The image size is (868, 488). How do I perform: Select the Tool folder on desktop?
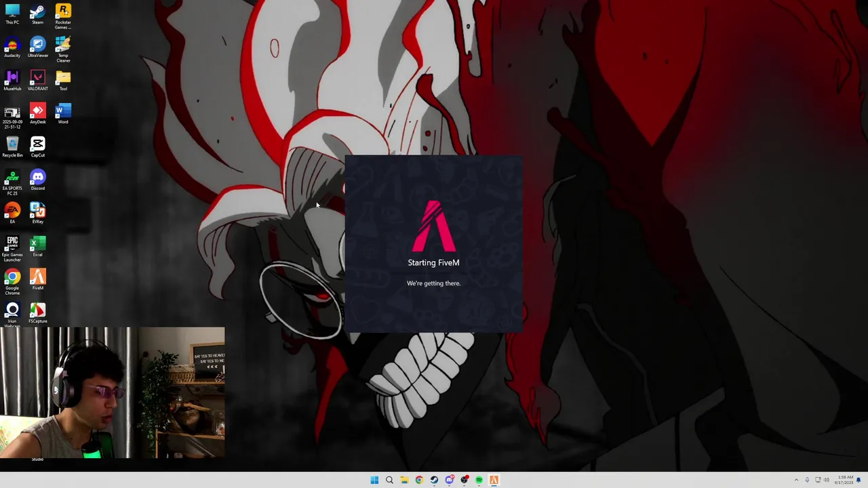pyautogui.click(x=63, y=81)
